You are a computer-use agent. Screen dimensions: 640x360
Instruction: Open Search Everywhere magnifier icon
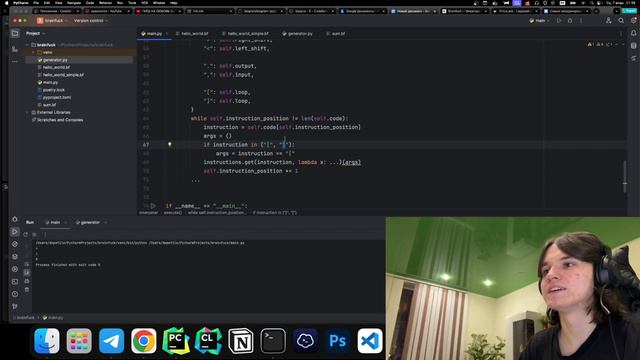[621, 20]
